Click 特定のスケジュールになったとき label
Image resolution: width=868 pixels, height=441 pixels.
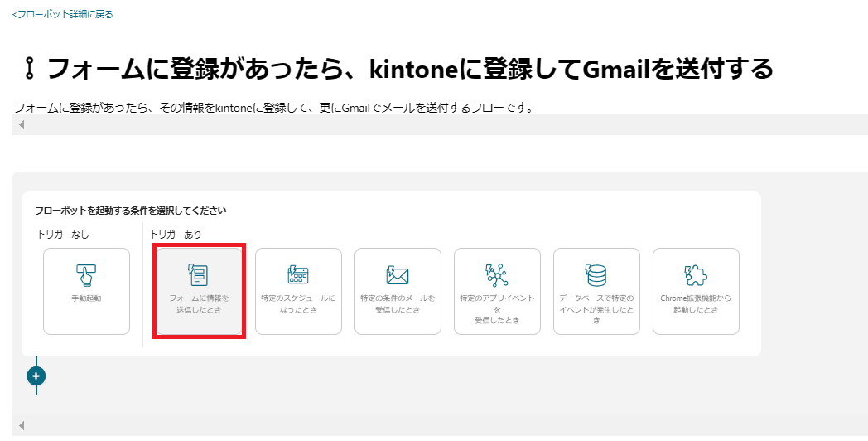tap(298, 303)
